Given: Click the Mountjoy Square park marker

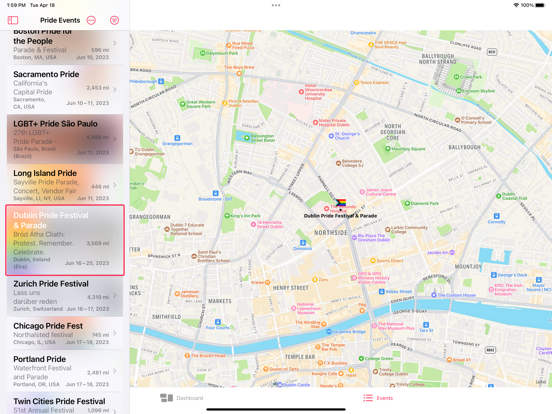Looking at the screenshot, I should click(x=388, y=149).
